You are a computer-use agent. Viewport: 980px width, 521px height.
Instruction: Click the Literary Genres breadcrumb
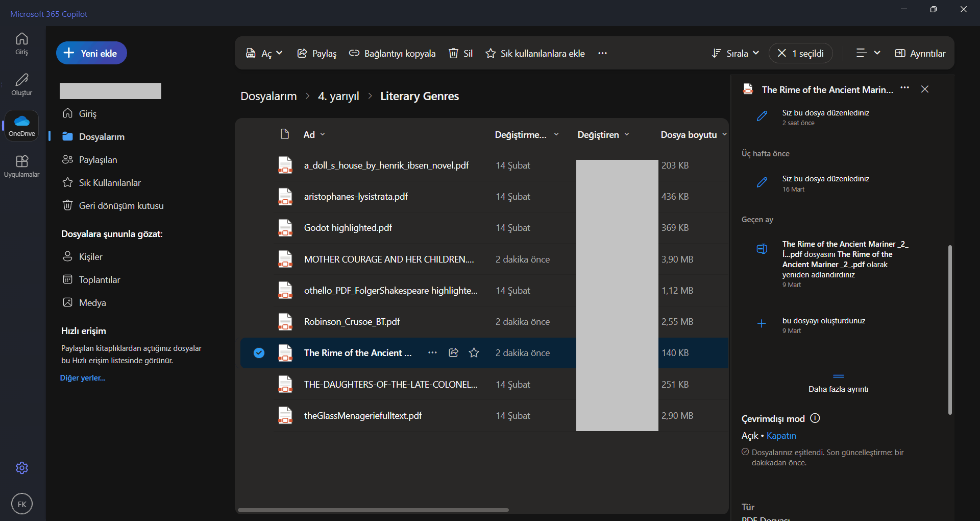click(420, 96)
